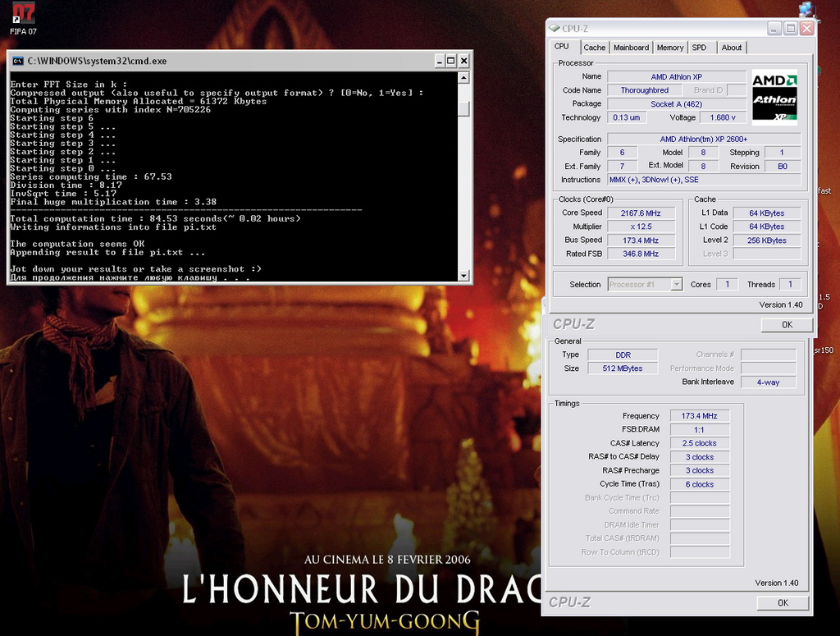Click the Multiplier value 'x 12.5'

641,226
